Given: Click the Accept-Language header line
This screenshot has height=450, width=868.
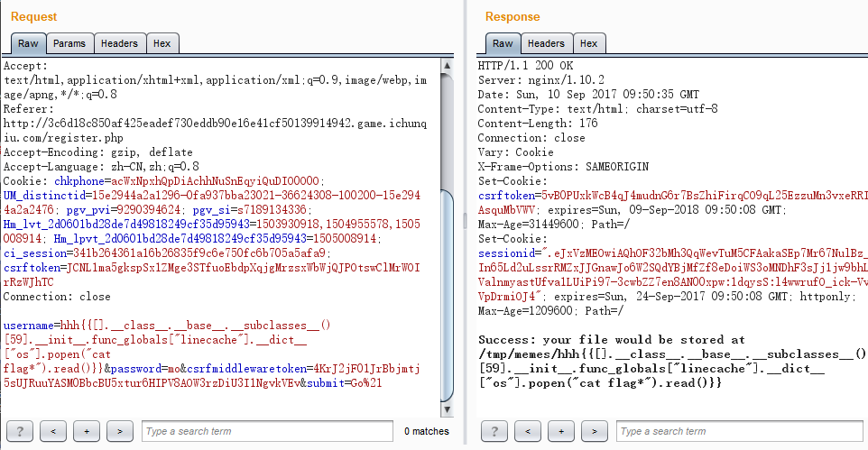Looking at the screenshot, I should [x=101, y=167].
